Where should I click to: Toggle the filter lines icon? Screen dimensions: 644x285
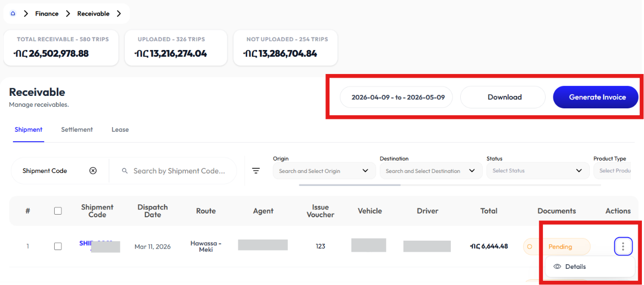point(256,170)
